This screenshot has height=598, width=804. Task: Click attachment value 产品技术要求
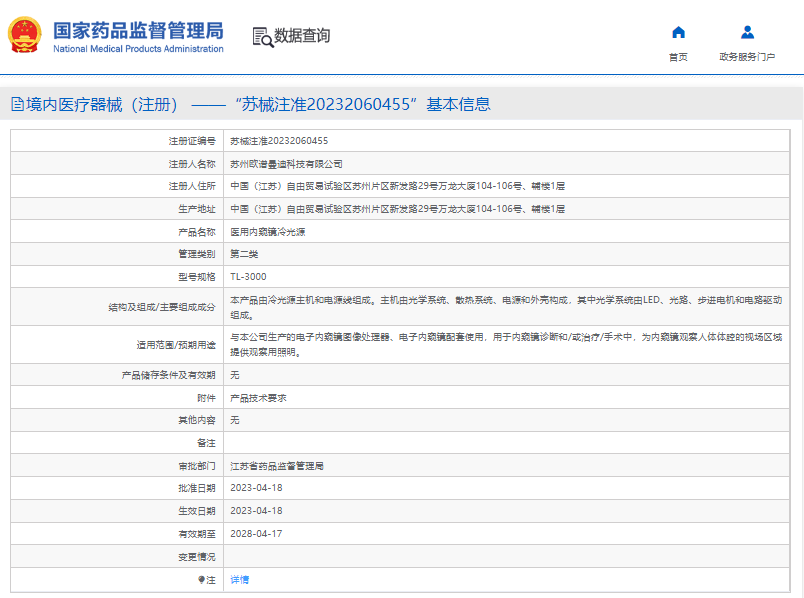pos(258,398)
